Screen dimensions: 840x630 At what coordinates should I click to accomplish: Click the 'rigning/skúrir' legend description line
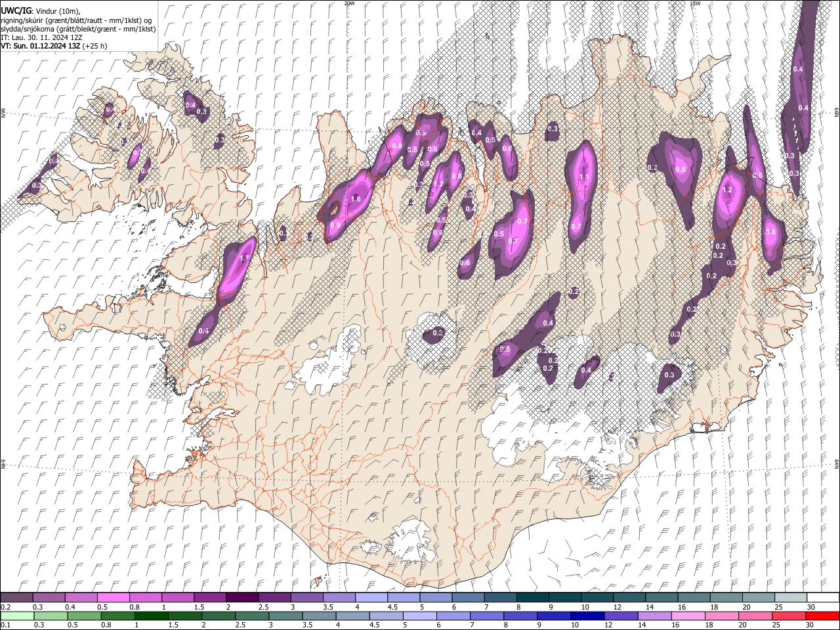pos(76,20)
